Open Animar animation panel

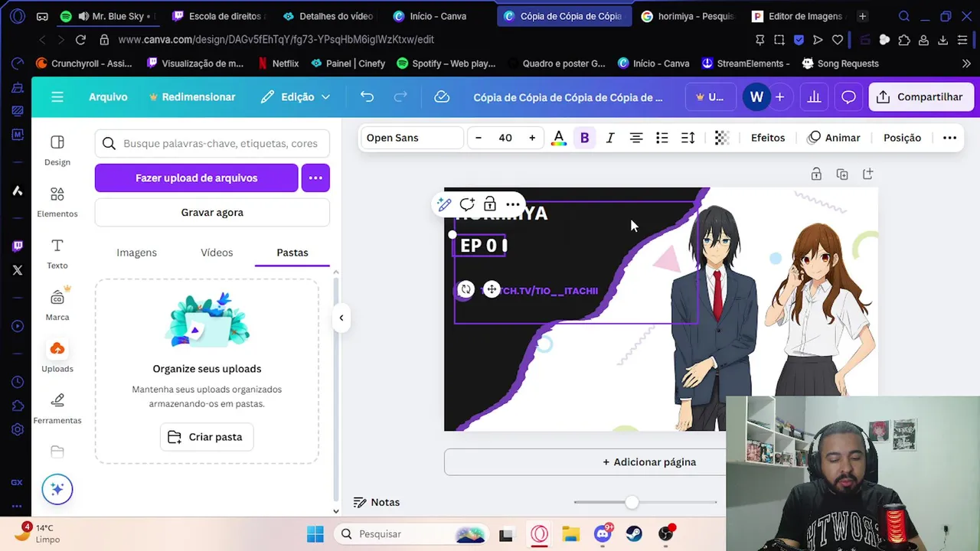pyautogui.click(x=834, y=138)
